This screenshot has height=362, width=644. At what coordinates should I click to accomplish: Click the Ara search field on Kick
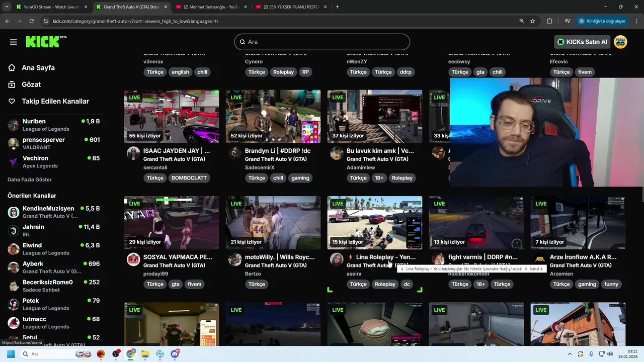(322, 42)
